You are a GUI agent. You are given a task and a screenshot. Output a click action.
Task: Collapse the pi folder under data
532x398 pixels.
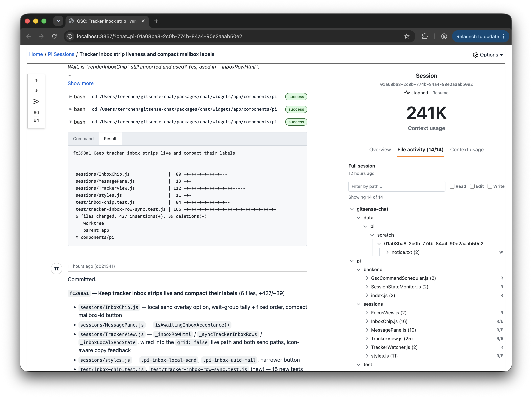365,226
